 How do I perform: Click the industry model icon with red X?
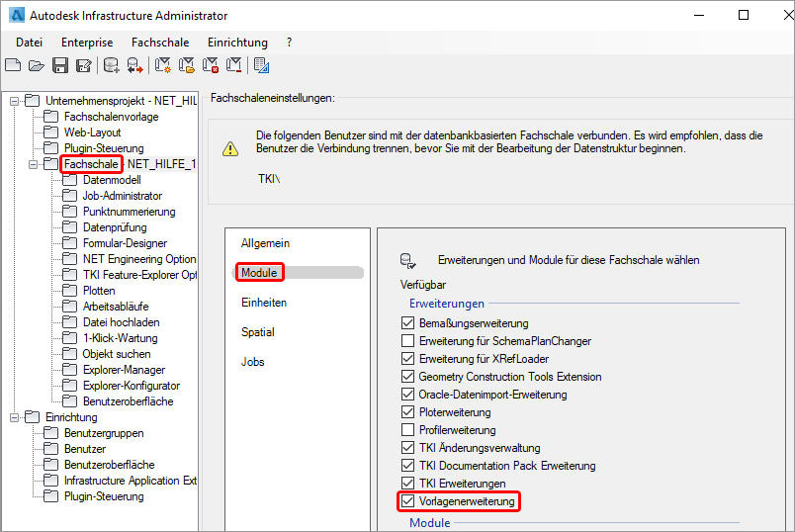tap(211, 65)
